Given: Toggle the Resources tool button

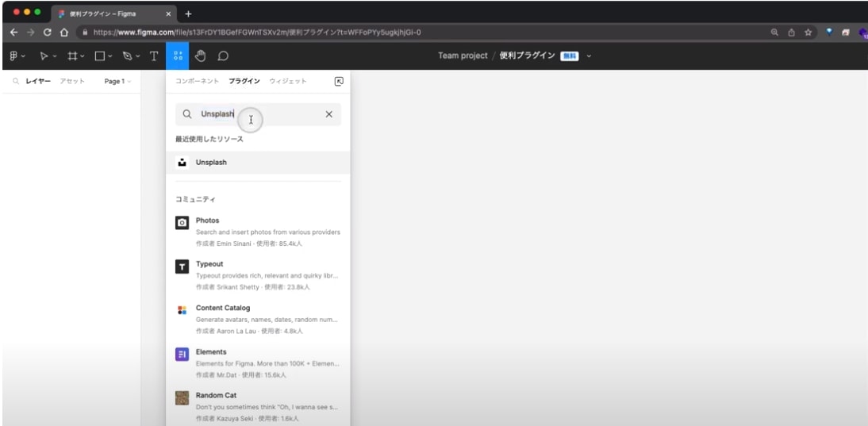Looking at the screenshot, I should (178, 56).
